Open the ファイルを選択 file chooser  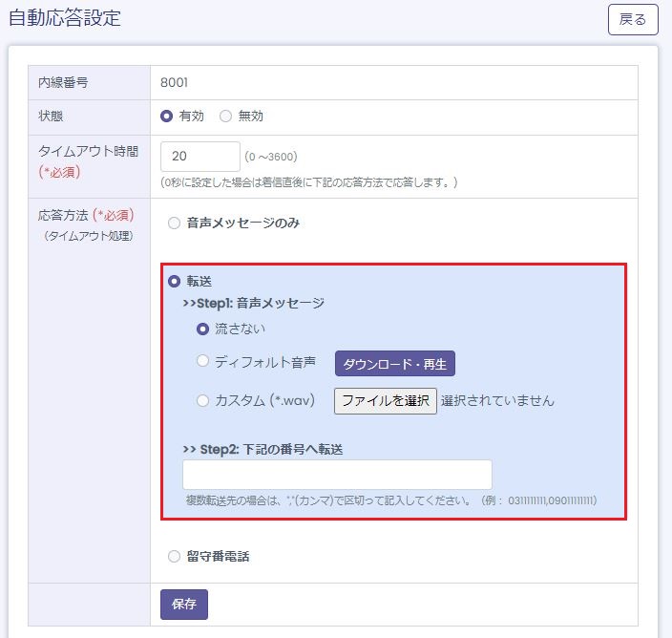click(x=385, y=401)
